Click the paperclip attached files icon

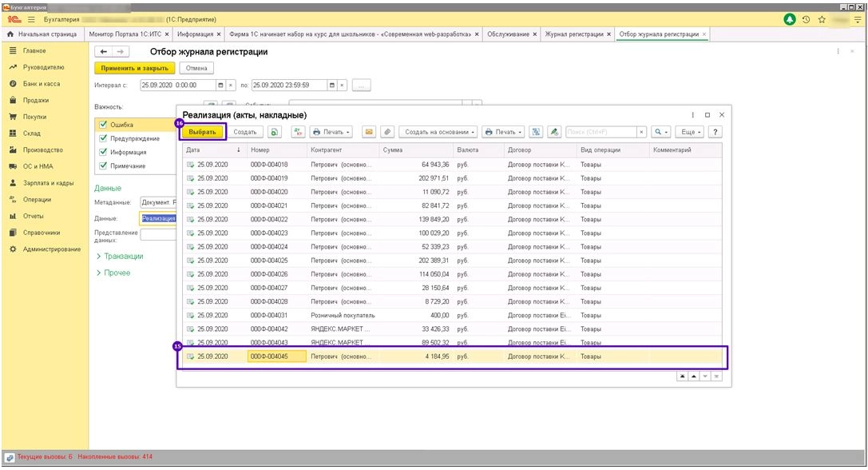[387, 132]
